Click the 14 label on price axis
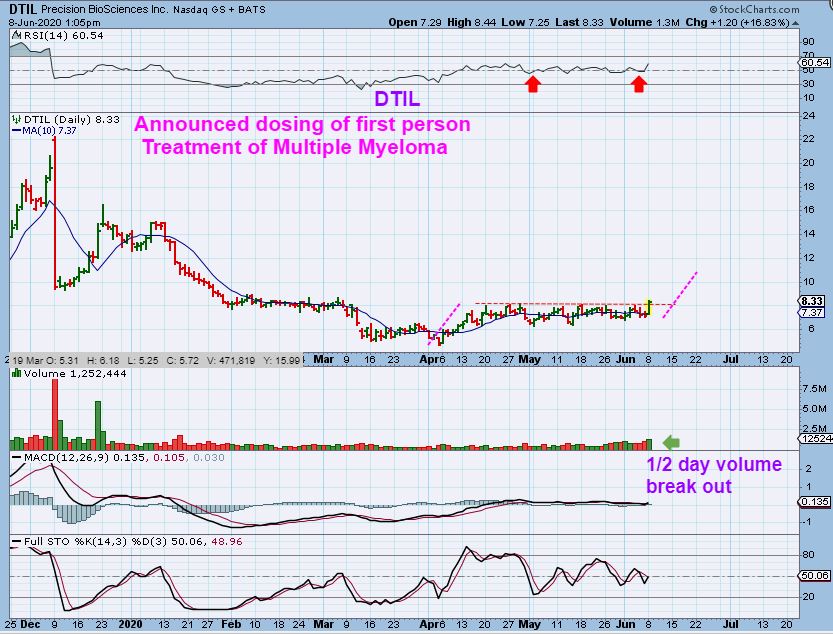This screenshot has width=833, height=634. [x=809, y=233]
